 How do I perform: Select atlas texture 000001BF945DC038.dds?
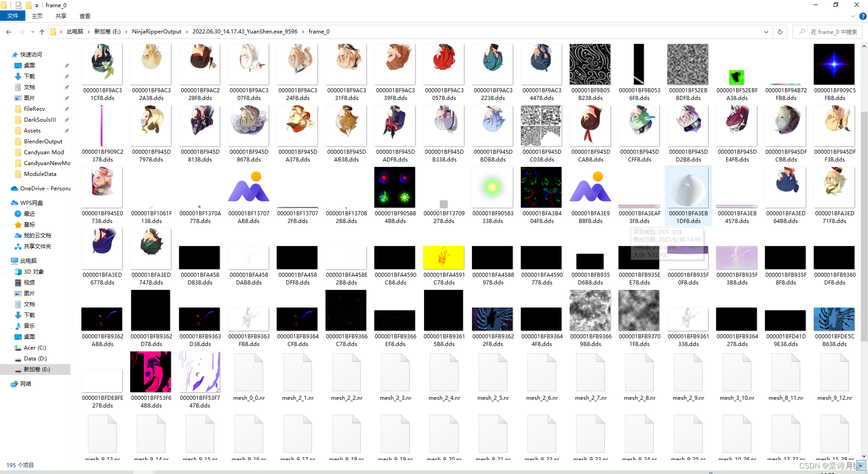click(542, 134)
